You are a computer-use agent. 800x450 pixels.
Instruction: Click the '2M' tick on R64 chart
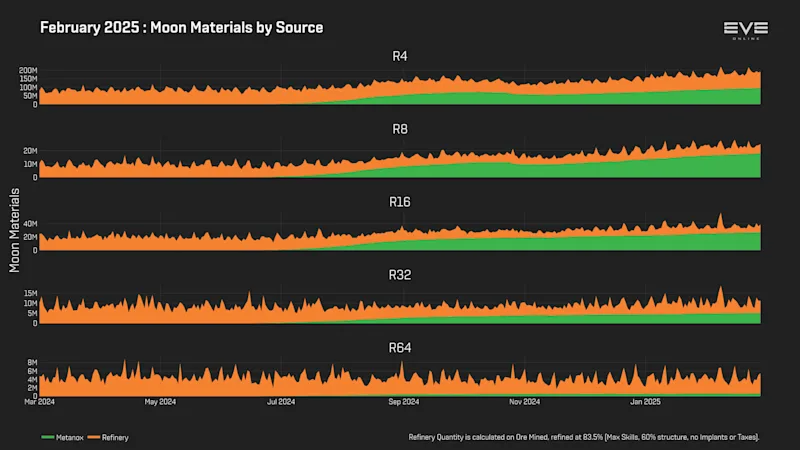[x=32, y=388]
